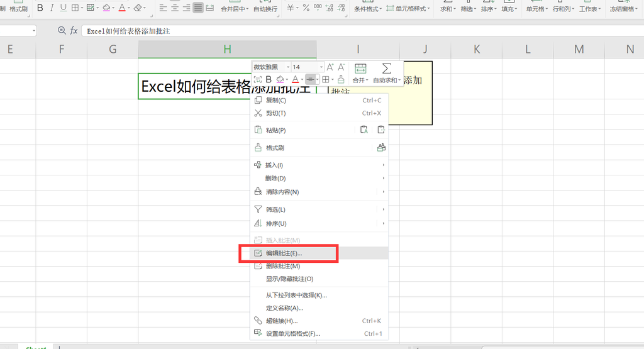Click the fx insert function icon
The width and height of the screenshot is (644, 349).
(x=74, y=30)
